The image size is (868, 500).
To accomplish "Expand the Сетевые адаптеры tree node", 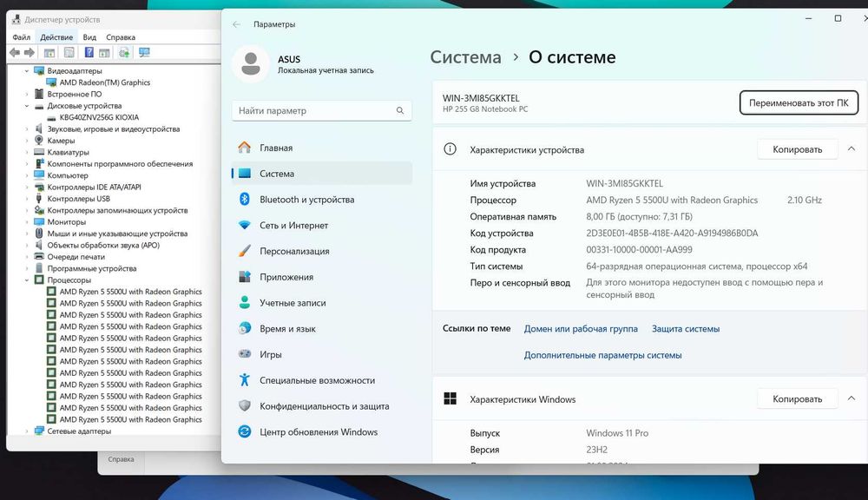I will coord(26,431).
